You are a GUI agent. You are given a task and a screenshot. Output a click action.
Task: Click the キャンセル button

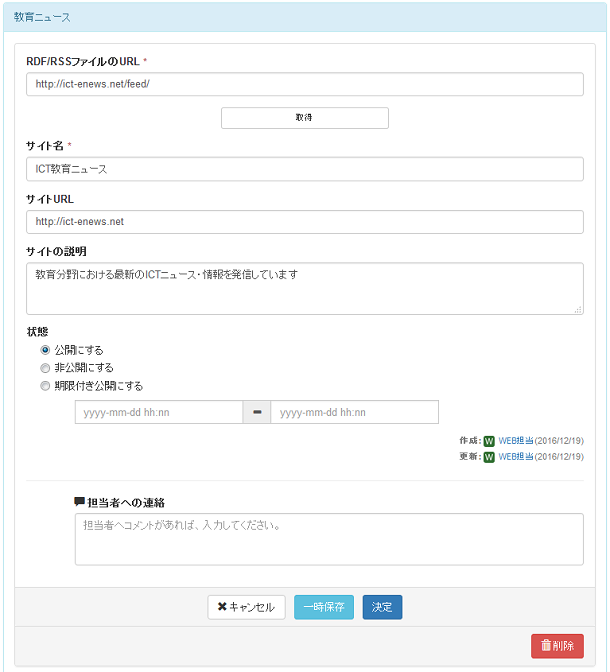point(246,607)
